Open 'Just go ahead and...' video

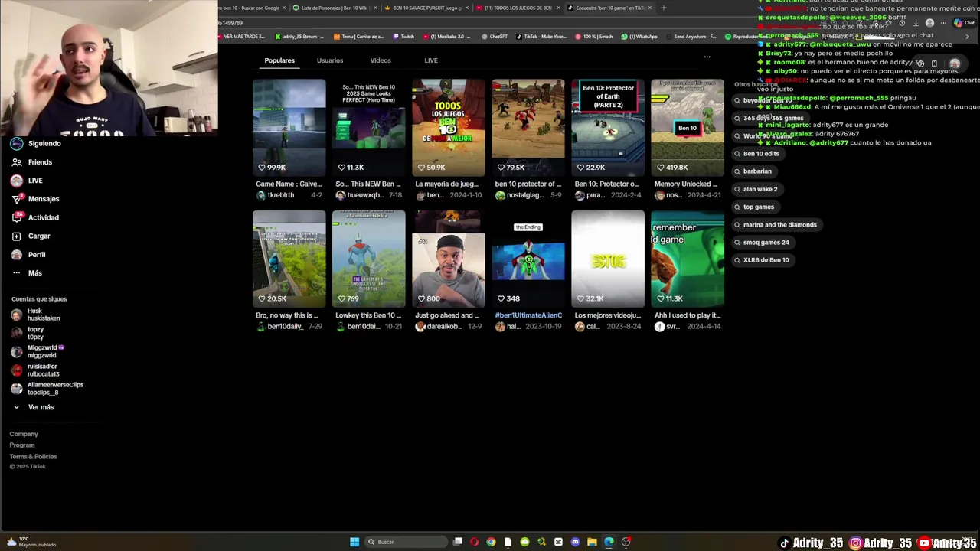coord(449,259)
